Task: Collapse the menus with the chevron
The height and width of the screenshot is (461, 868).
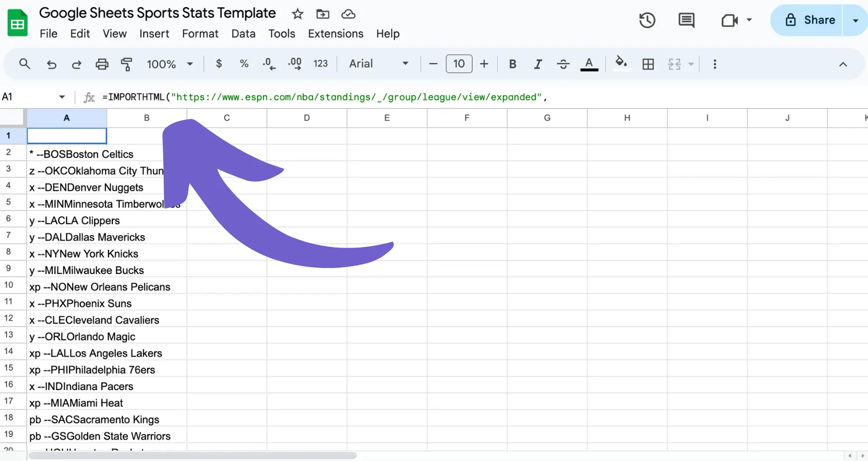Action: 843,64
